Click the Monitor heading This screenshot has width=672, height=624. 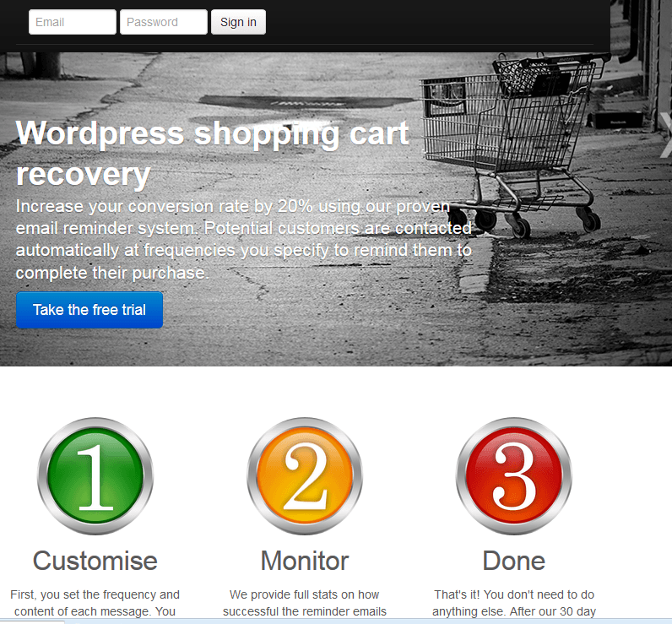click(x=305, y=561)
